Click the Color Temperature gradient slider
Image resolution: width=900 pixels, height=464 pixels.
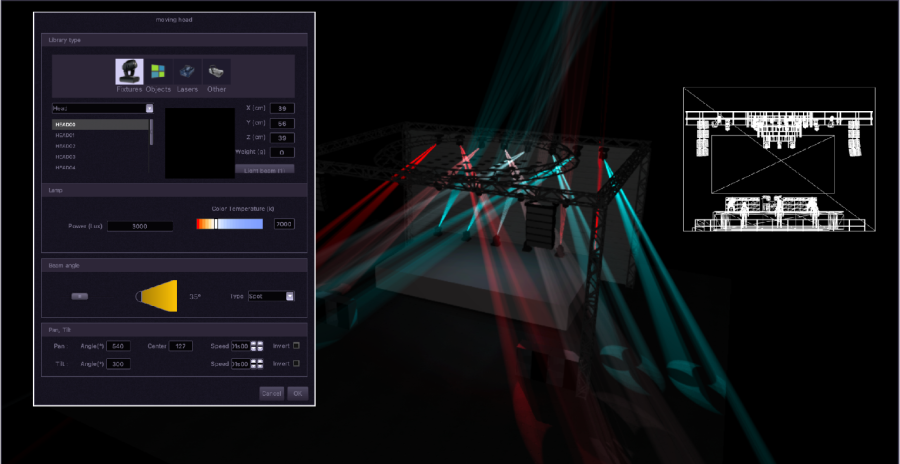pos(228,225)
